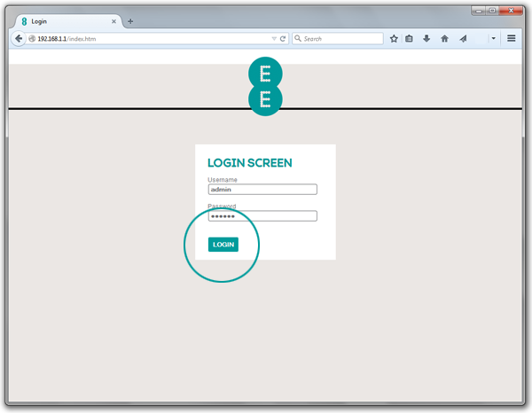
Task: Click the browser Search box
Action: coord(338,39)
